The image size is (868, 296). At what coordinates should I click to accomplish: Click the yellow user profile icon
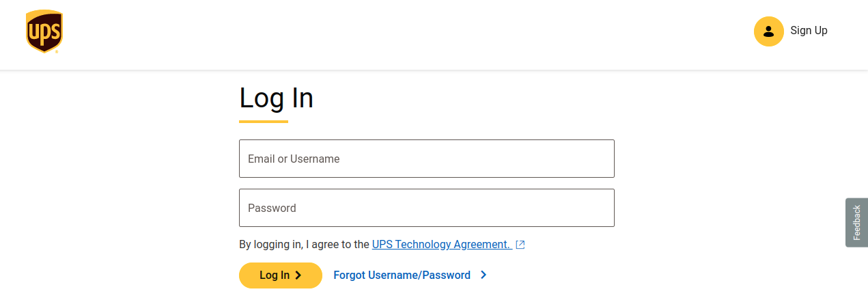tap(768, 31)
